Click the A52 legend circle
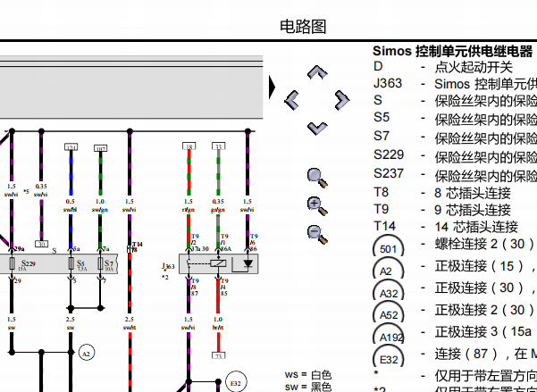Screen dimensions: 537x392 pyautogui.click(x=388, y=313)
